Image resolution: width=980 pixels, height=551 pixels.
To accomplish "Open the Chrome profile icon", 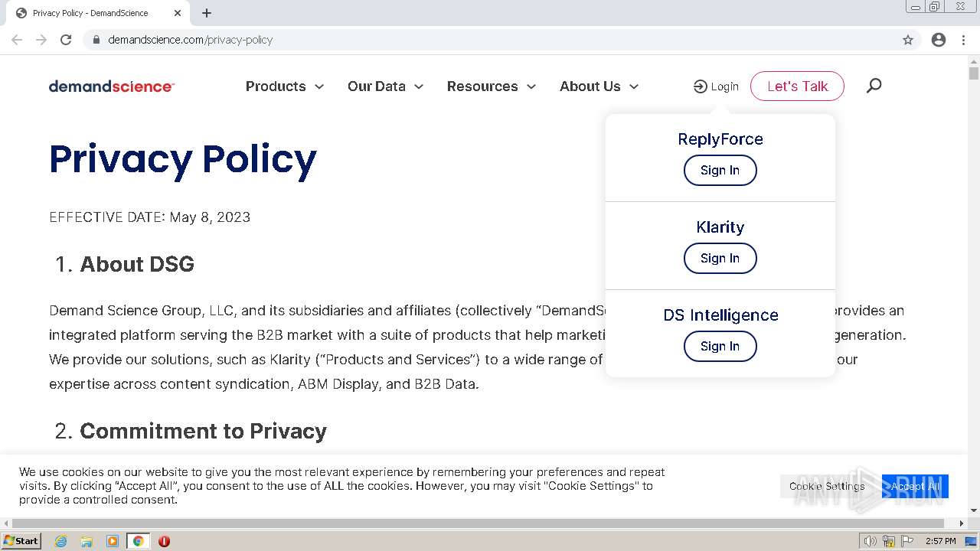I will point(939,40).
